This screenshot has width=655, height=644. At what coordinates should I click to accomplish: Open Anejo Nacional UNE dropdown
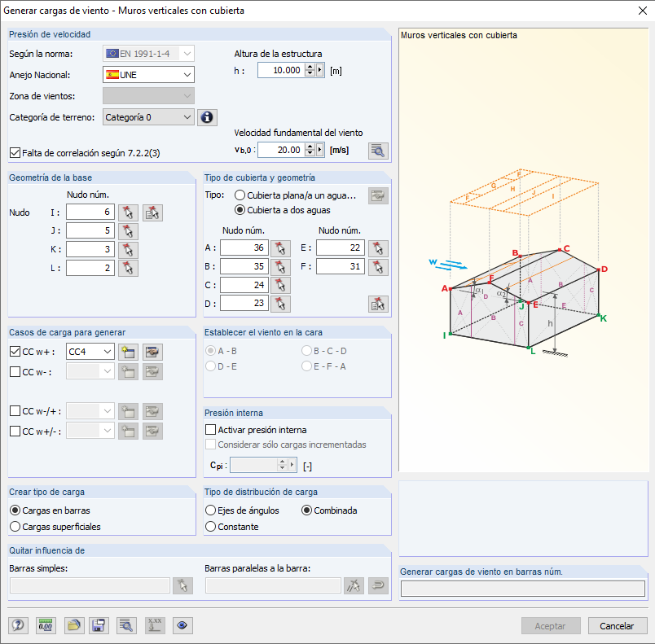(149, 75)
